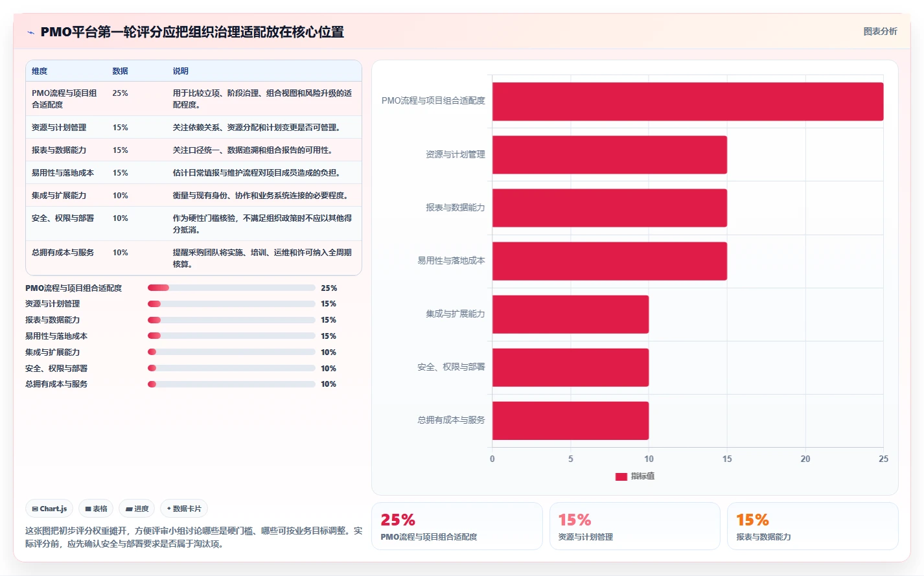Click chart axis label 安全、权限与部署
924x576 pixels.
[x=451, y=367]
